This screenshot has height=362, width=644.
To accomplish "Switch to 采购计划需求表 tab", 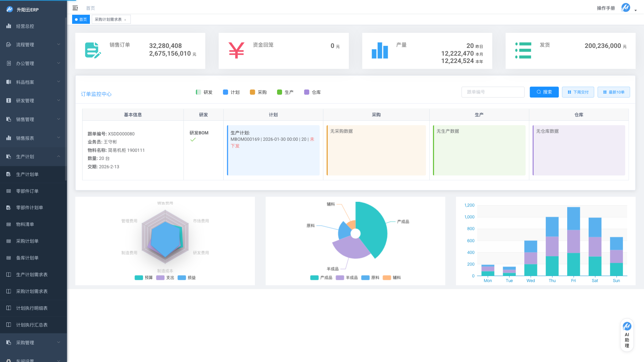I will [108, 19].
